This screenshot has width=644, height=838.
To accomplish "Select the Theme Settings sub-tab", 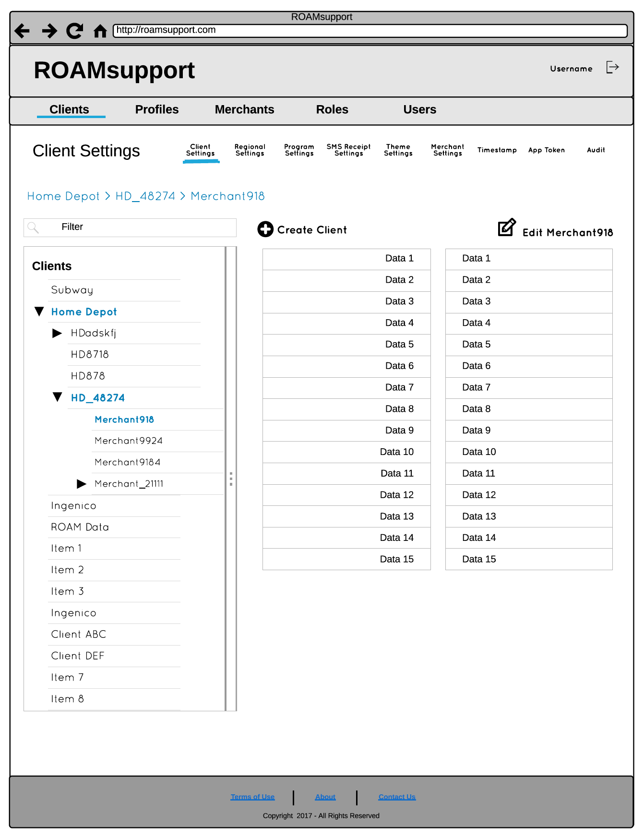I will [x=398, y=150].
